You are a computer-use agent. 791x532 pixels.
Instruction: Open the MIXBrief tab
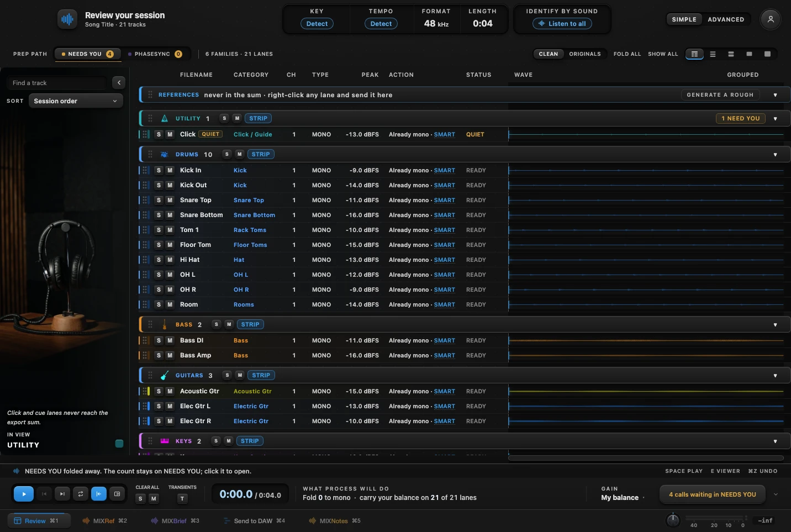click(175, 521)
